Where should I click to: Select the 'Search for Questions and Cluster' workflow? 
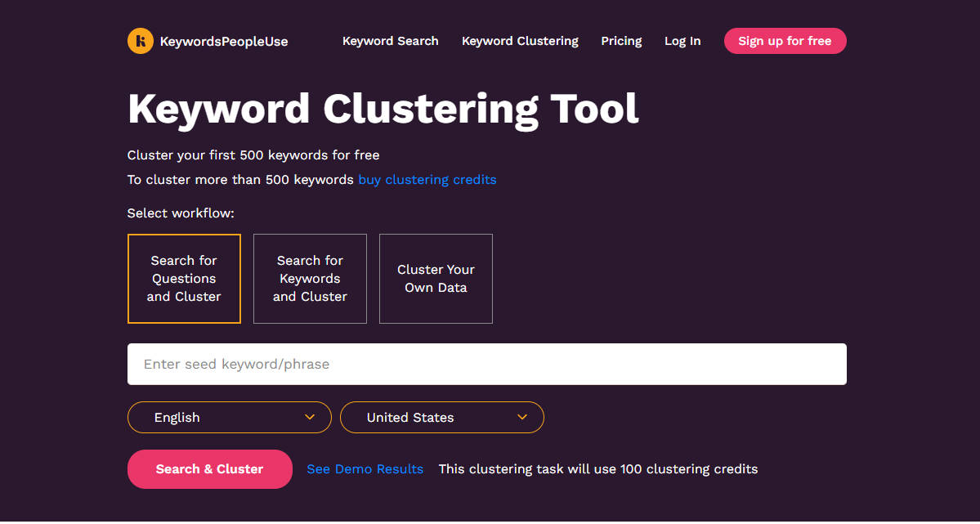click(184, 278)
